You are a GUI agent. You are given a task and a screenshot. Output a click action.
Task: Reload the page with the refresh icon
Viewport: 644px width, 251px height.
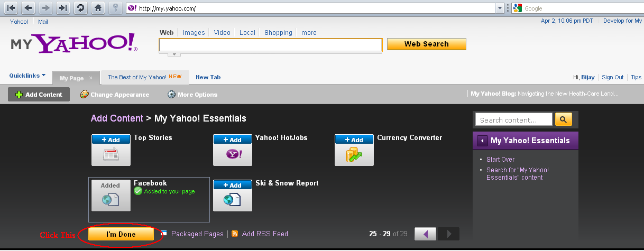point(80,8)
